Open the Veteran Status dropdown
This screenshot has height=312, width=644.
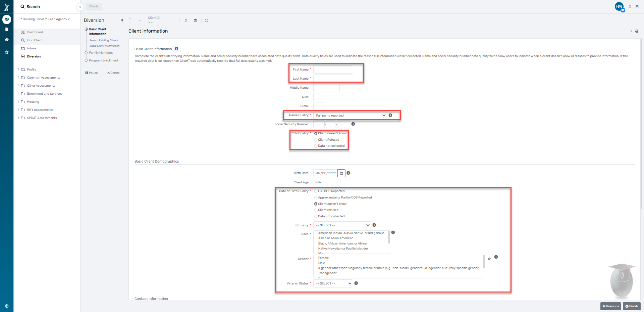(x=333, y=283)
